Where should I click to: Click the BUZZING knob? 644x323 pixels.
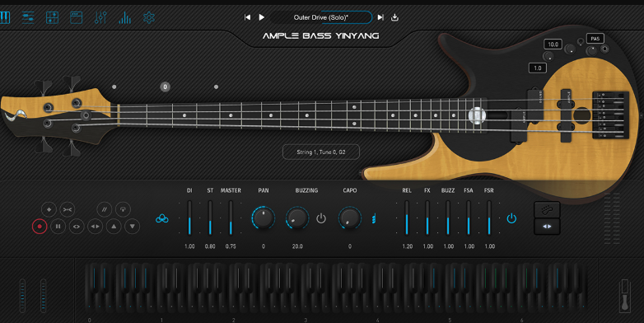(297, 218)
